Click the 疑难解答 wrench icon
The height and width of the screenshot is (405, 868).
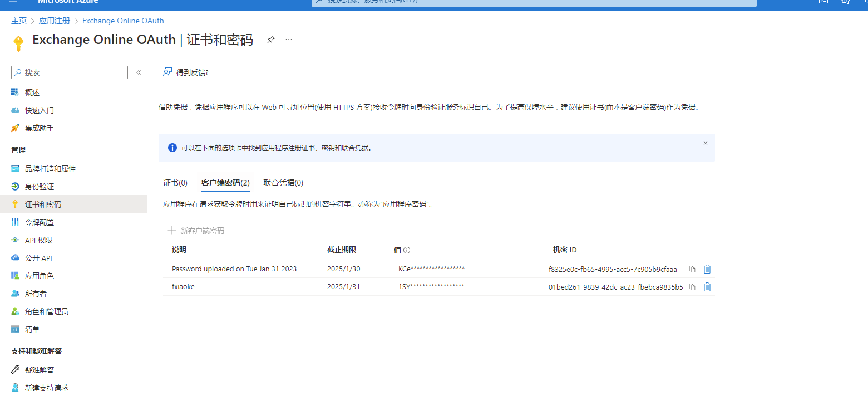(x=15, y=370)
